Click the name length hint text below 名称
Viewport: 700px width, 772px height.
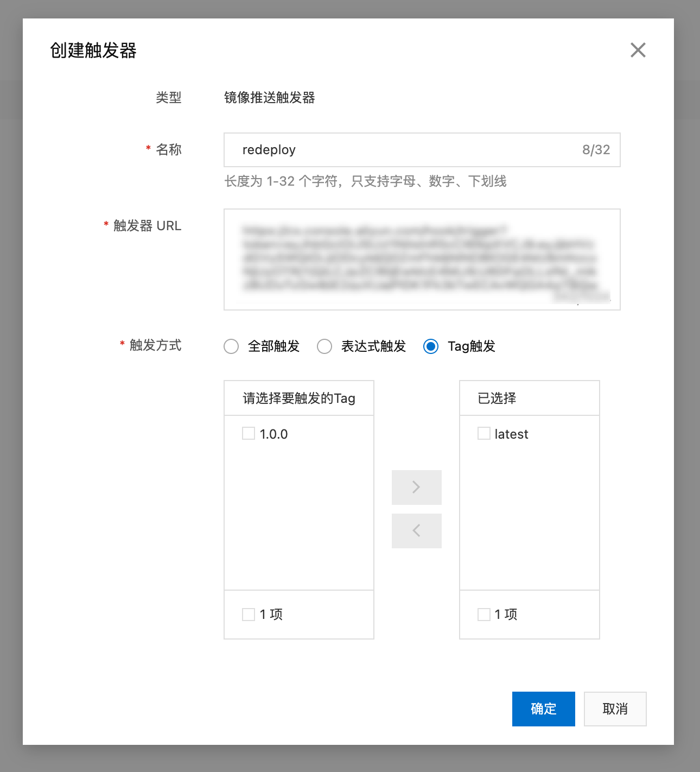click(365, 181)
